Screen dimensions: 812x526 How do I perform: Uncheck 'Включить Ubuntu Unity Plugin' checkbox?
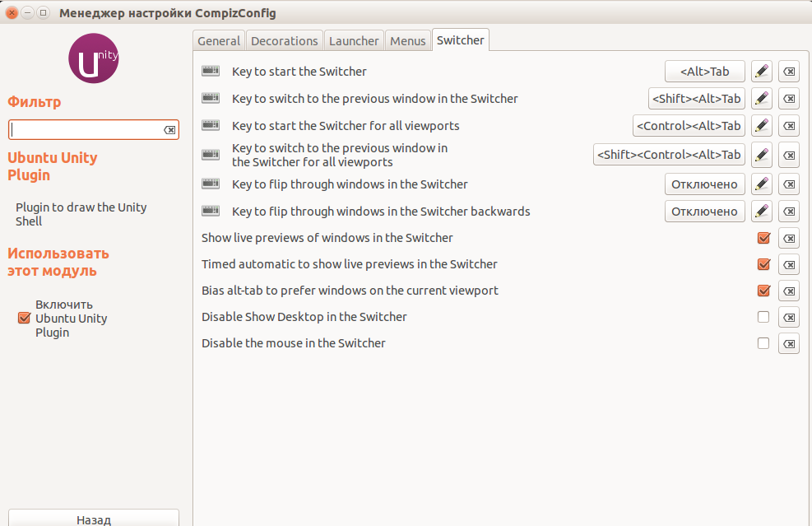[24, 319]
